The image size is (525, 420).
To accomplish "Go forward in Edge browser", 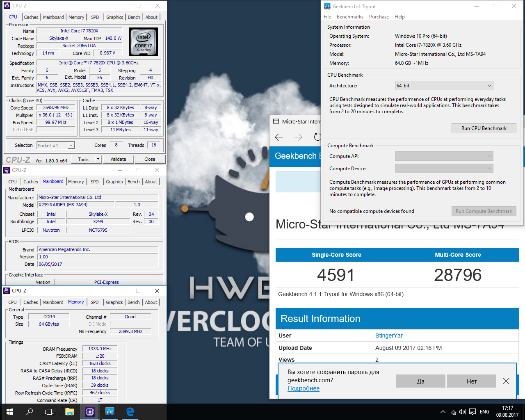I will click(x=298, y=137).
